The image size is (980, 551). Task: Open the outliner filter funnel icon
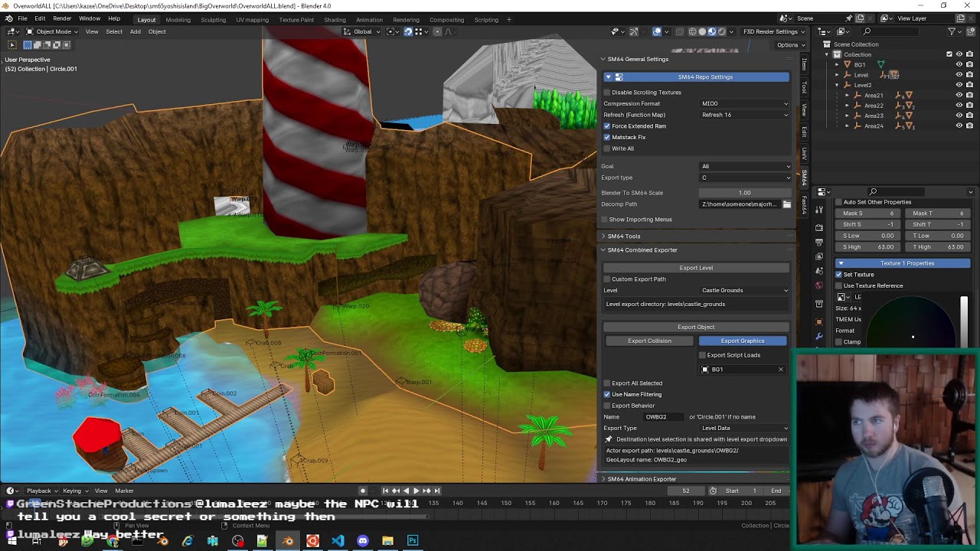[x=952, y=31]
